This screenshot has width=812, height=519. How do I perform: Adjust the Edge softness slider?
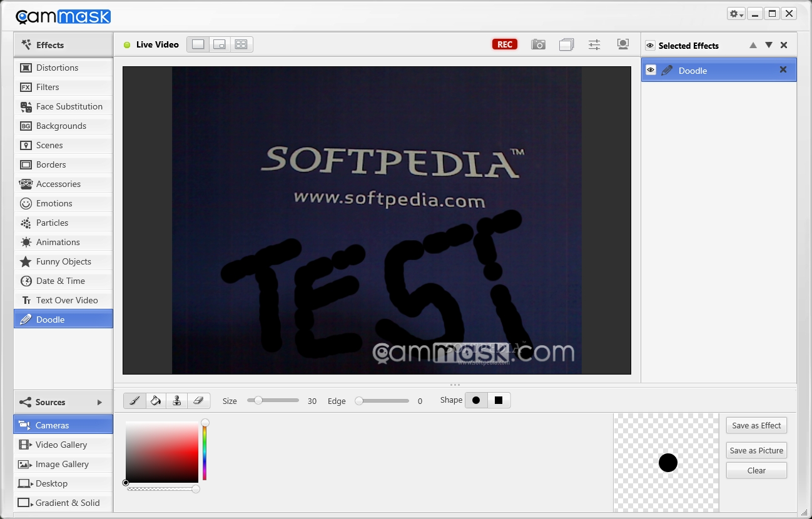click(382, 401)
